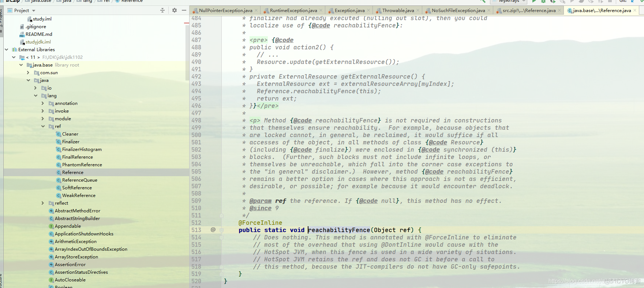
Task: Click the AutoCloseable interface icon
Action: 51,280
